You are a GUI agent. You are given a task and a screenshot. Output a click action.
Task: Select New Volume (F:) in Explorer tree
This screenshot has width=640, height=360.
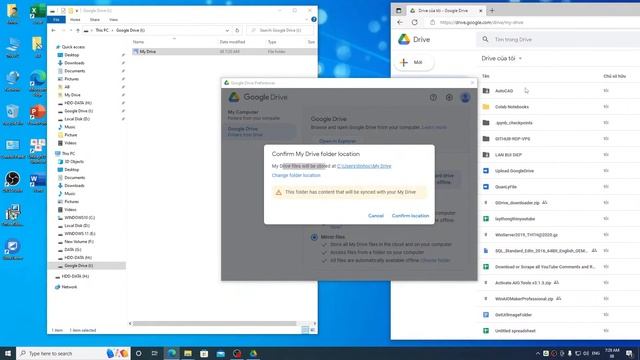79,242
